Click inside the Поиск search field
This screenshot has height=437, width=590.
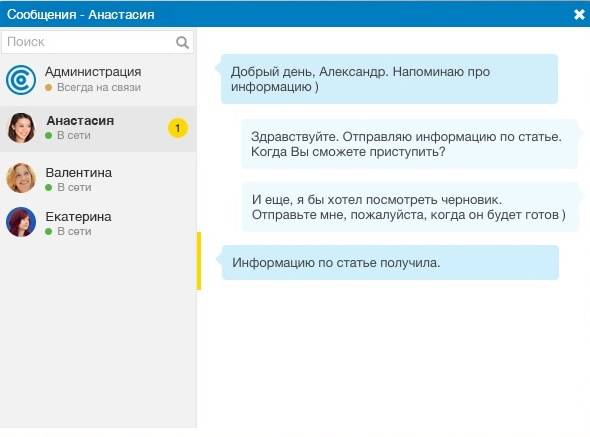(x=97, y=42)
